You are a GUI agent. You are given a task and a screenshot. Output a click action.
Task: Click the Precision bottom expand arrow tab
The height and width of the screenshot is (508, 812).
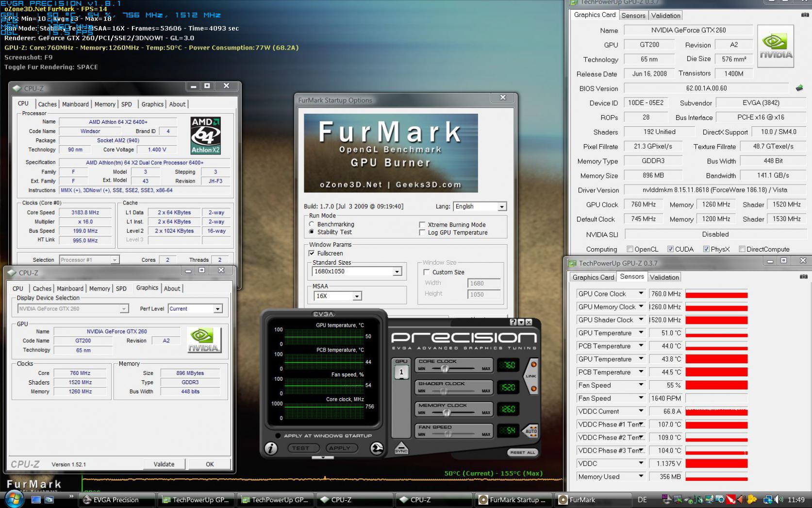[323, 457]
